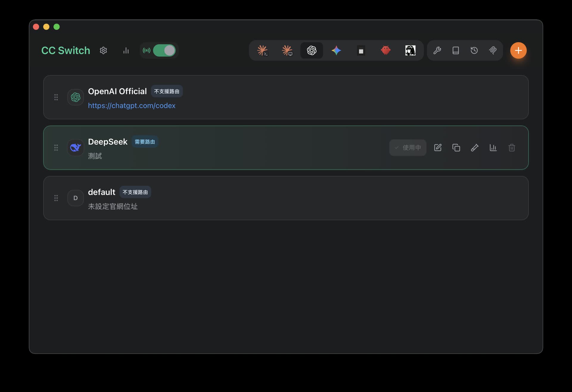The width and height of the screenshot is (572, 392).
Task: Click the 不支援路由 badge on OpenAI Official
Action: [x=167, y=91]
